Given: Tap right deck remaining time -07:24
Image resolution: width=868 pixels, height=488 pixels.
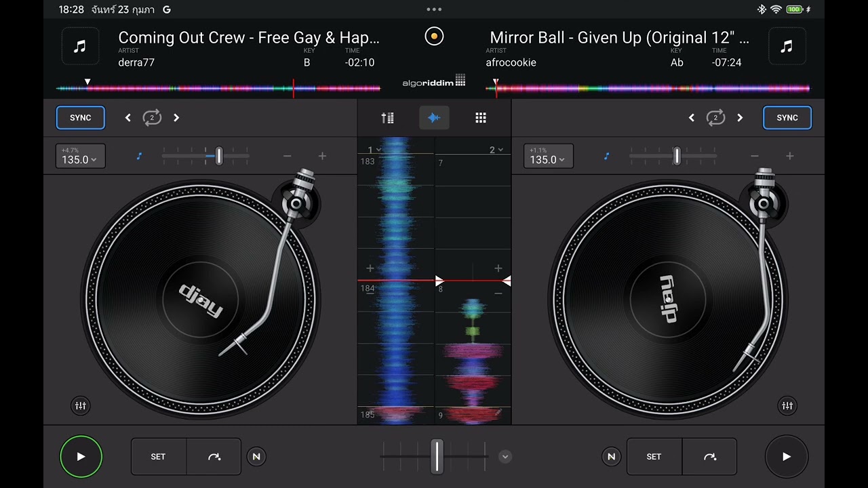Looking at the screenshot, I should click(726, 62).
